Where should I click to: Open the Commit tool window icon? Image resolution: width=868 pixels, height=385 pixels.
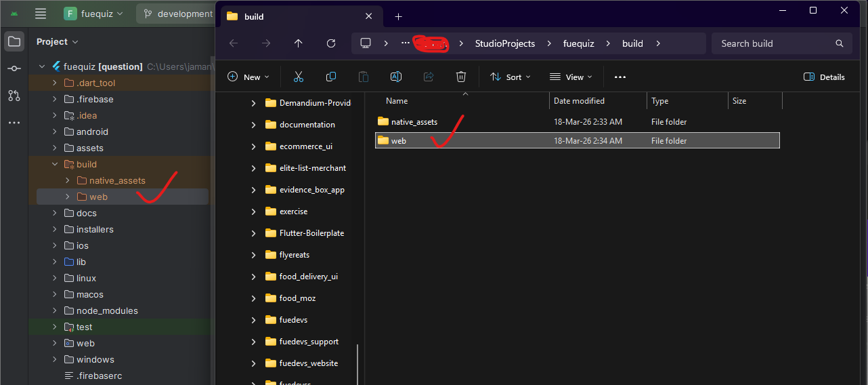[x=14, y=68]
